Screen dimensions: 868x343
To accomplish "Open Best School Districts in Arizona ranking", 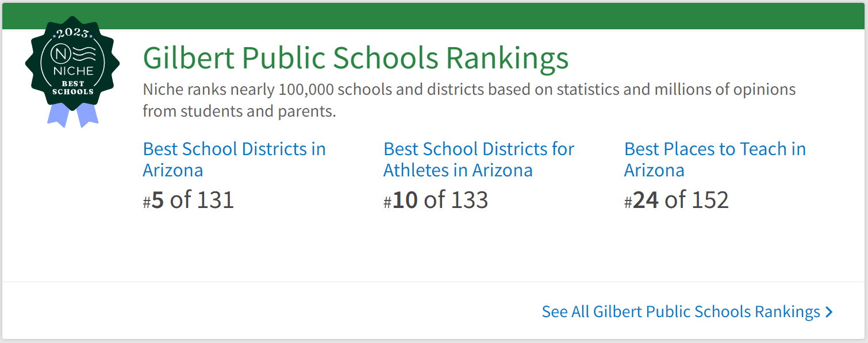I will (x=234, y=159).
